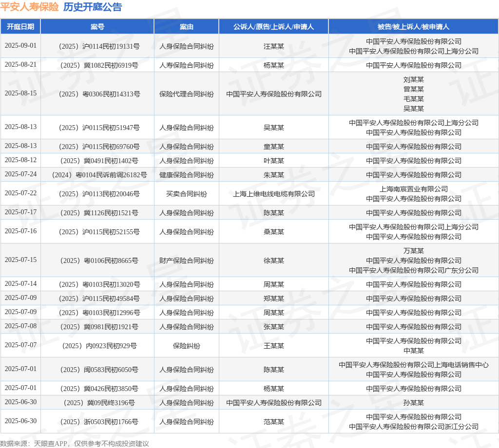Image resolution: width=499 pixels, height=448 pixels.
Task: Click plaintiff name 张某某
Action: click(x=274, y=327)
